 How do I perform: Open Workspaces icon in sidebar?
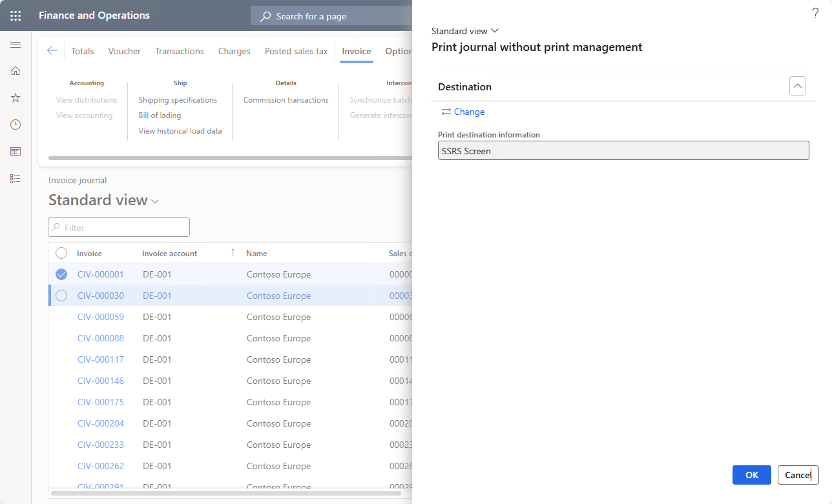[16, 151]
